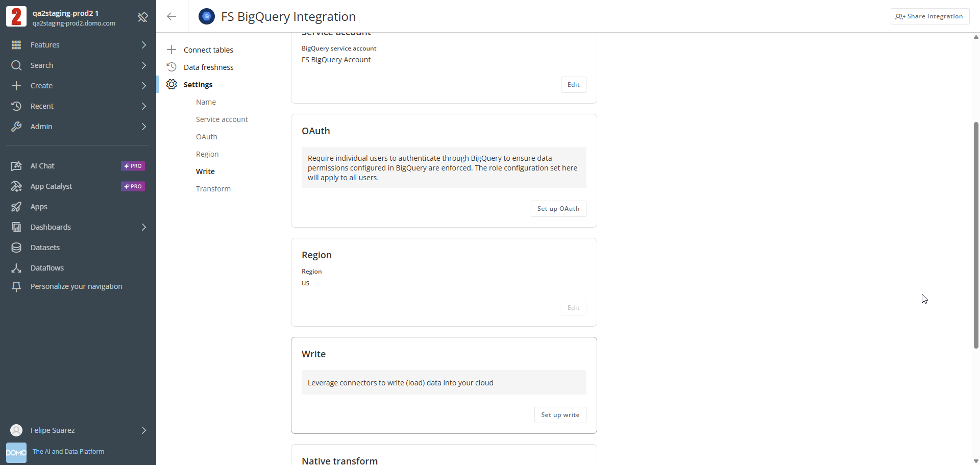Click the Create plus icon

pyautogui.click(x=16, y=86)
